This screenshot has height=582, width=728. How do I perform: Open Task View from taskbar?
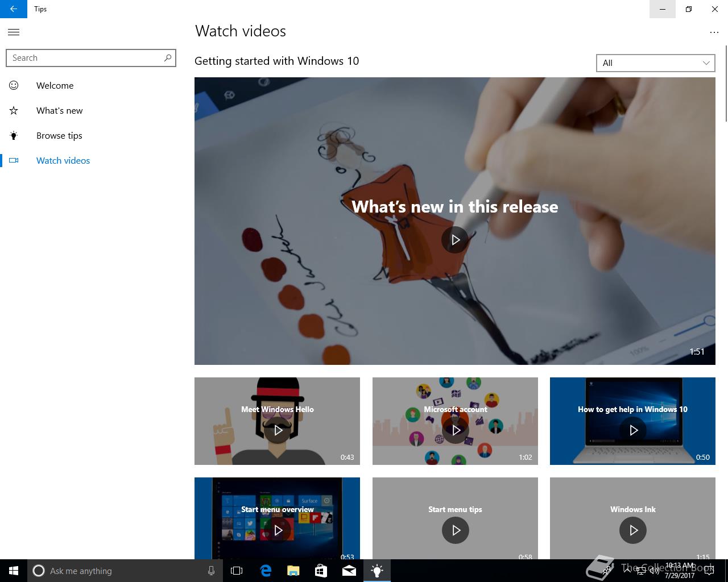[237, 571]
